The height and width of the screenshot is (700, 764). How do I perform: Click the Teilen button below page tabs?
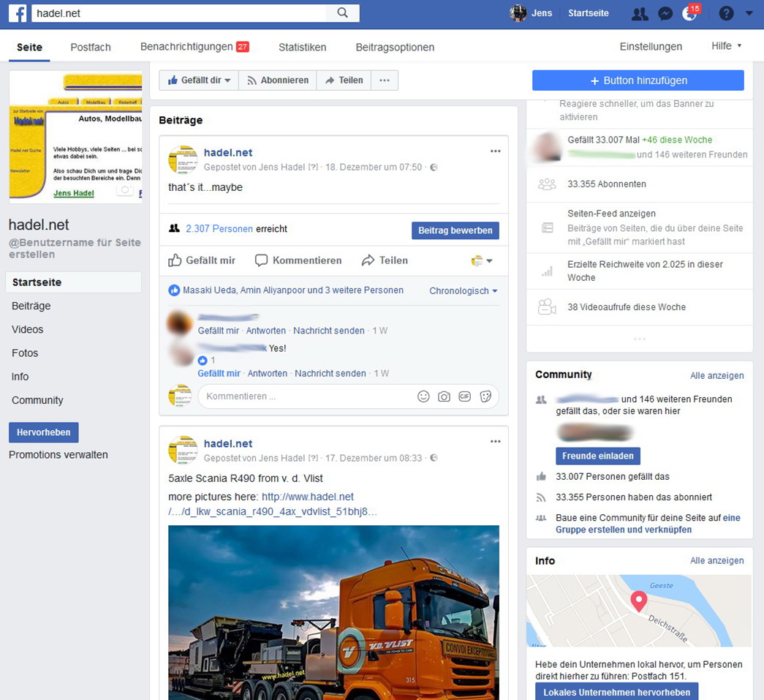(344, 80)
